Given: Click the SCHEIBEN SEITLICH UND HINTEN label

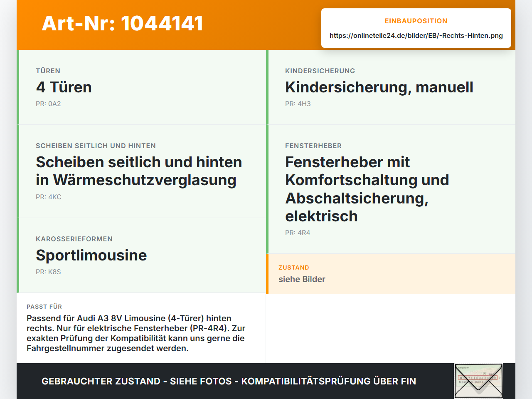Looking at the screenshot, I should coord(96,146).
